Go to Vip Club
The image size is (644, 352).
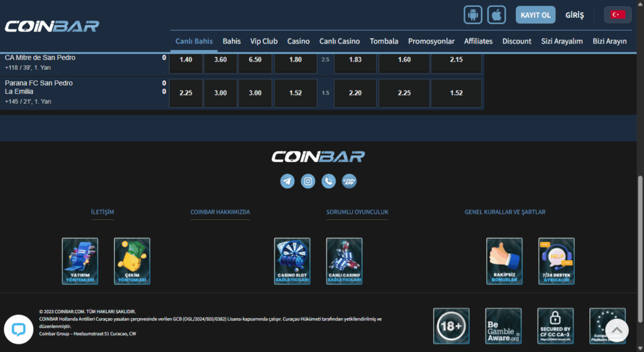click(264, 41)
